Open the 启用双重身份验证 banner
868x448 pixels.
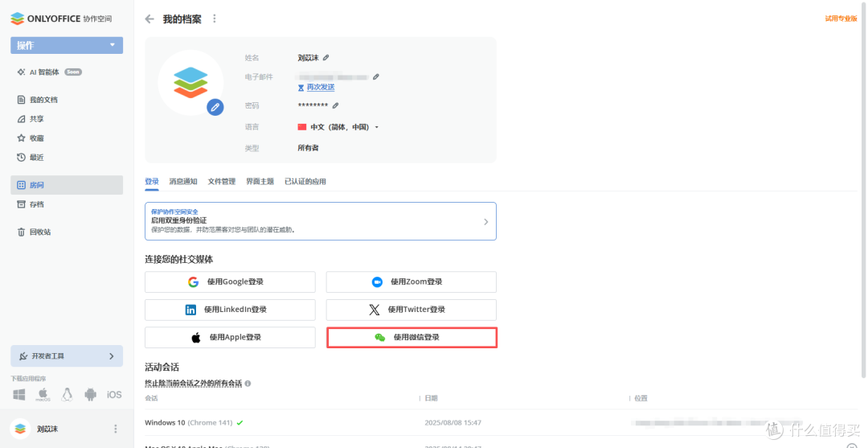(321, 221)
